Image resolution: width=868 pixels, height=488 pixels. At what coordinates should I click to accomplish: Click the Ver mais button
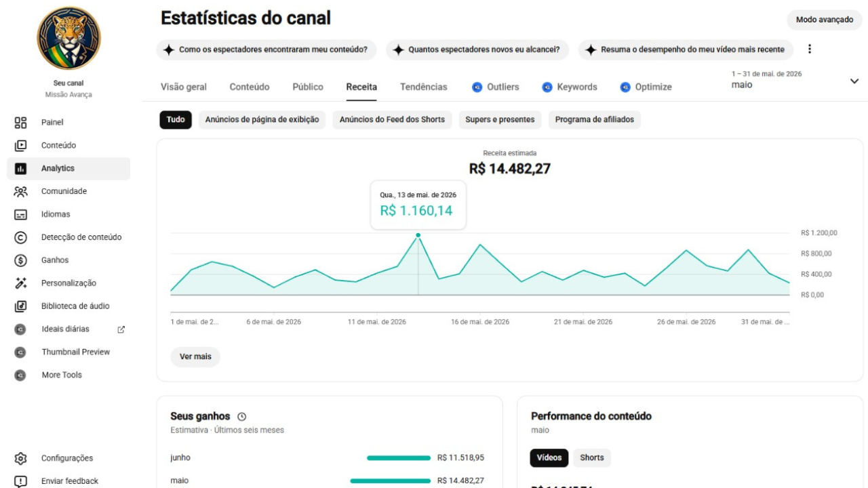[x=195, y=357]
